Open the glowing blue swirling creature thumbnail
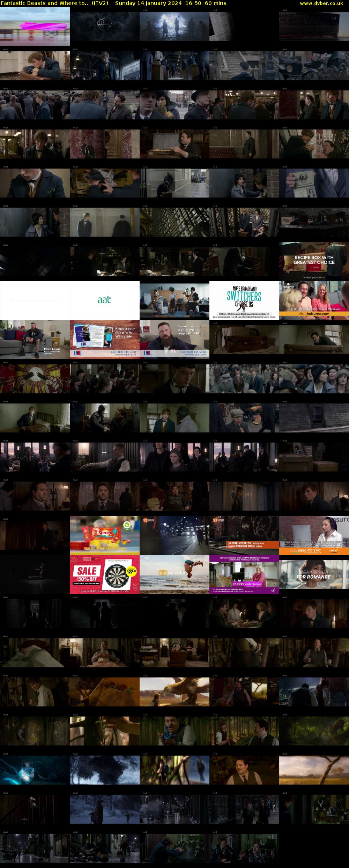This screenshot has height=868, width=349. pyautogui.click(x=35, y=770)
